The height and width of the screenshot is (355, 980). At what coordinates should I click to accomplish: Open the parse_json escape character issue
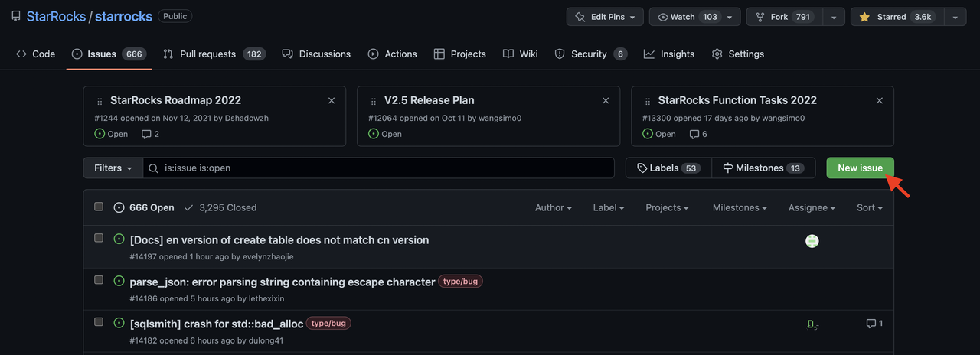pos(283,282)
